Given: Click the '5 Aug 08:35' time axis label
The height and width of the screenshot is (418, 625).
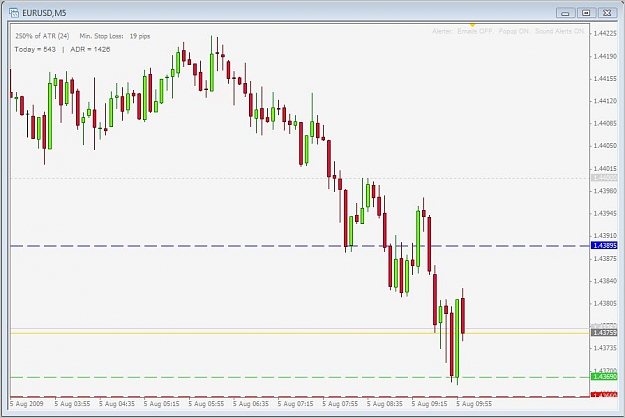Looking at the screenshot, I should [385, 404].
